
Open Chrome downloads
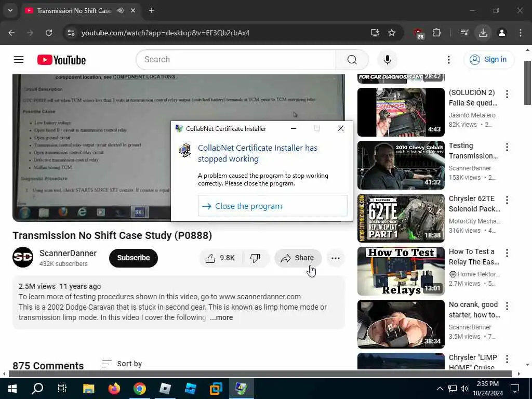point(483,33)
